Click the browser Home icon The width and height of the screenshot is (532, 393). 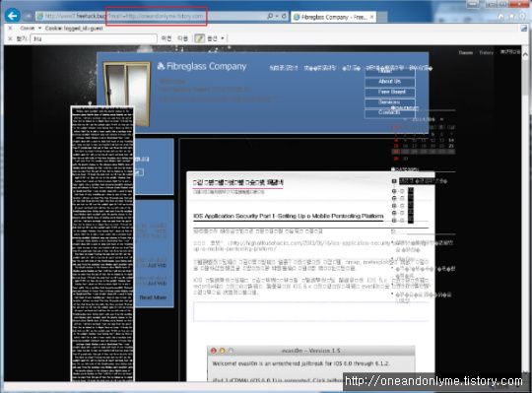pos(501,16)
